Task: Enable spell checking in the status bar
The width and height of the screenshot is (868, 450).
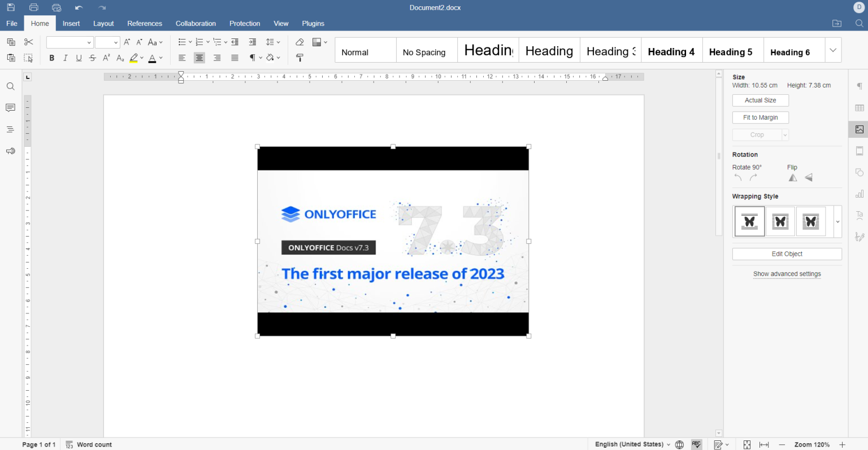Action: click(696, 444)
